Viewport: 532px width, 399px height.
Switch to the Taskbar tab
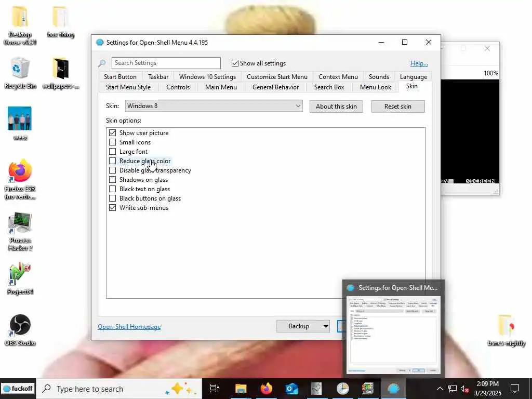[x=158, y=77]
